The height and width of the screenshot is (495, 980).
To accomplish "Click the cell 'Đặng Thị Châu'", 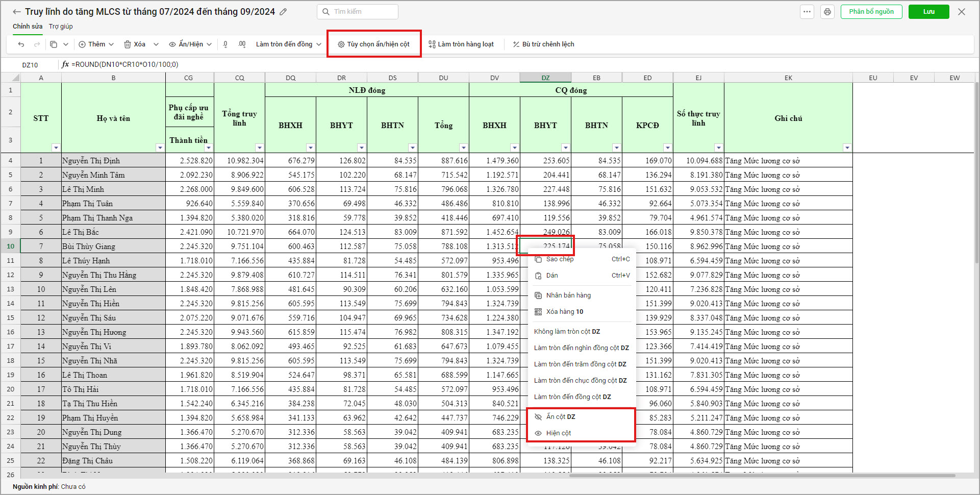I will click(113, 461).
